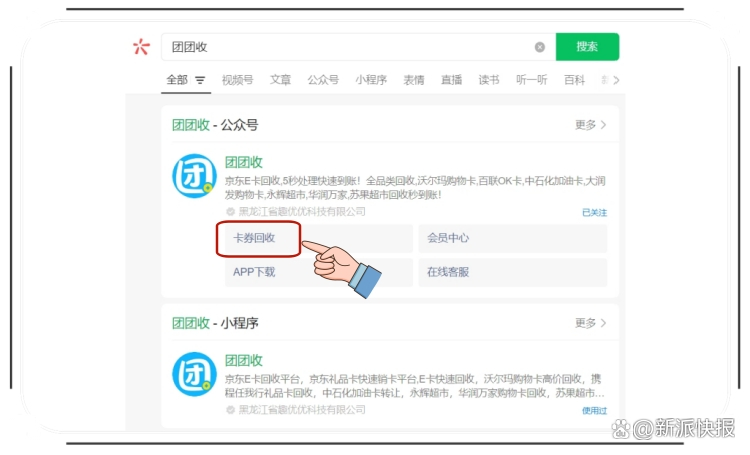Click the red WeChat search logo icon
The image size is (750, 455).
click(141, 47)
